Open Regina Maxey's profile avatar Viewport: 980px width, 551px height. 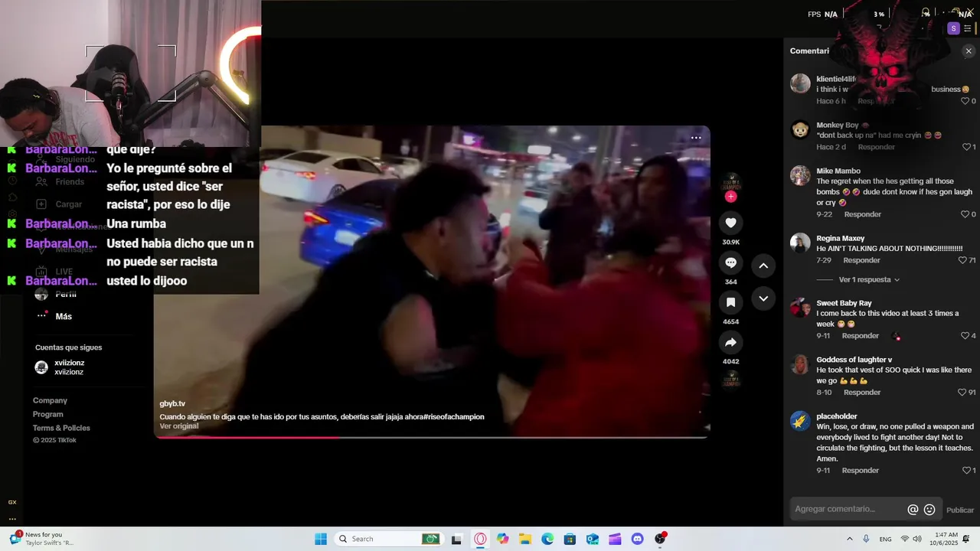pos(800,243)
